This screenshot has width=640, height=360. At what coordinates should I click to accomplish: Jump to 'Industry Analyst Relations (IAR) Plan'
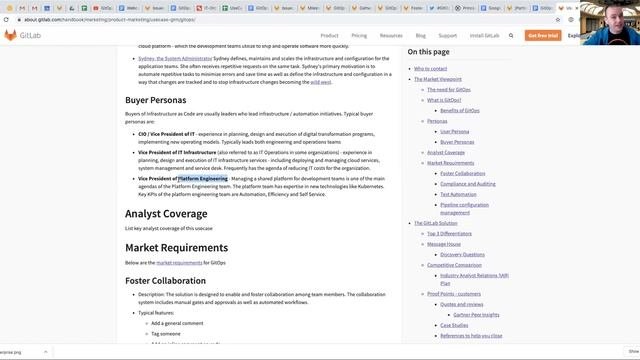[474, 279]
